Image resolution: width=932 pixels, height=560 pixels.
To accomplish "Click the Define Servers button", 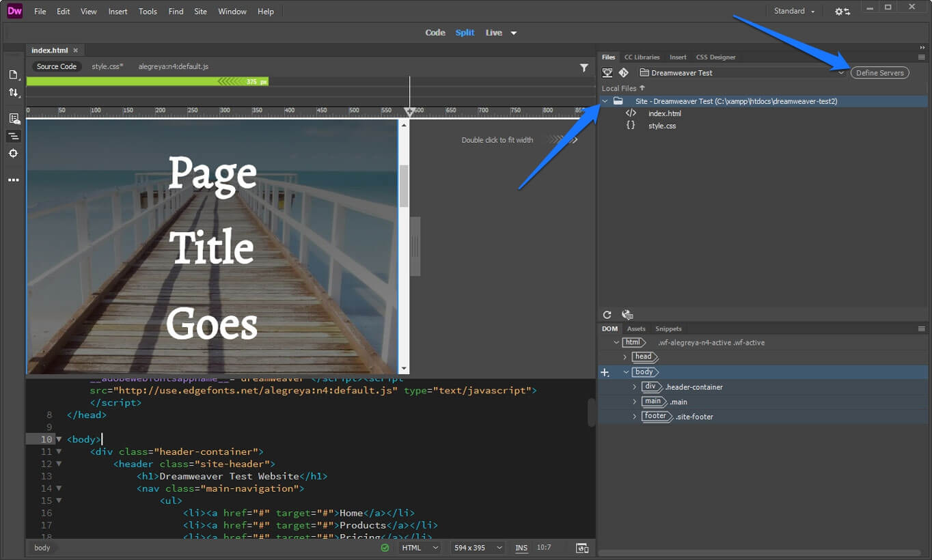I will coord(879,72).
